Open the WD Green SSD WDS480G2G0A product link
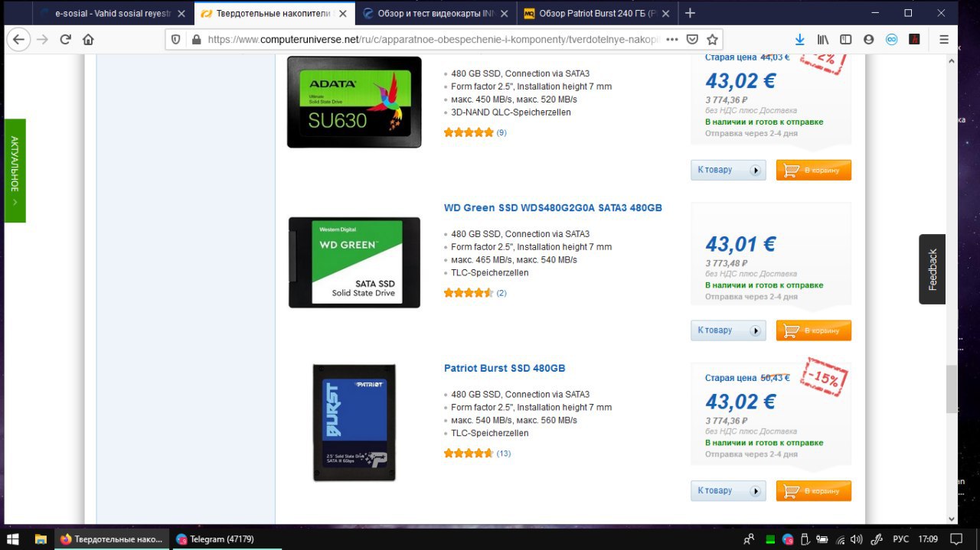The image size is (980, 550). 553,208
